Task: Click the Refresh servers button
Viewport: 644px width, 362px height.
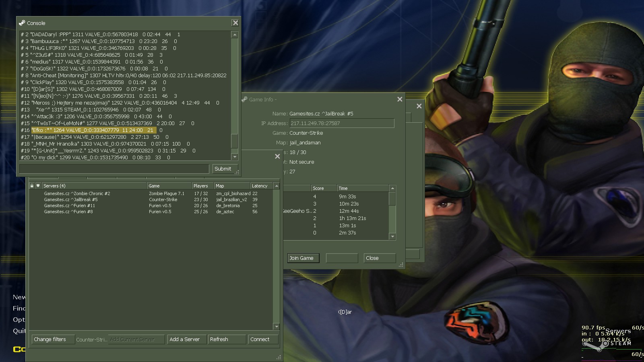Action: pyautogui.click(x=227, y=339)
